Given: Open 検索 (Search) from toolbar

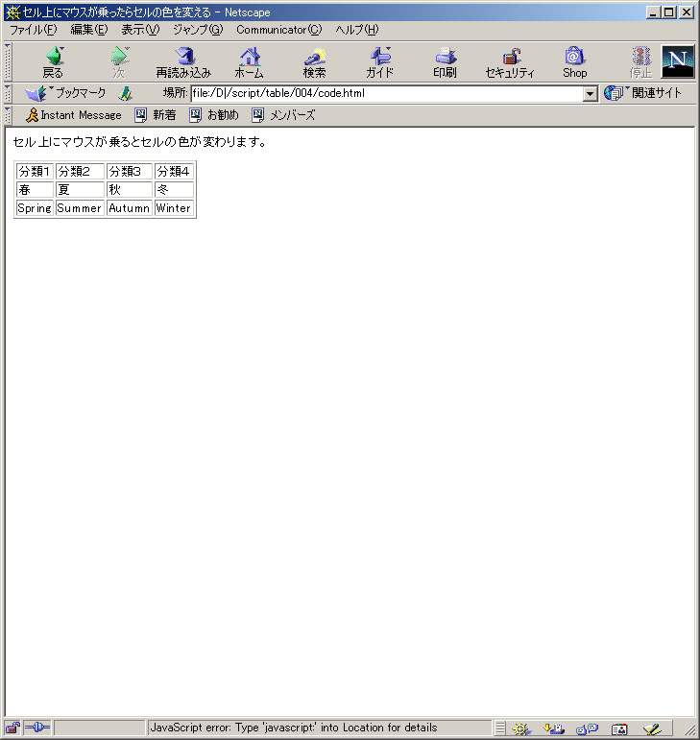Looking at the screenshot, I should coord(314,61).
